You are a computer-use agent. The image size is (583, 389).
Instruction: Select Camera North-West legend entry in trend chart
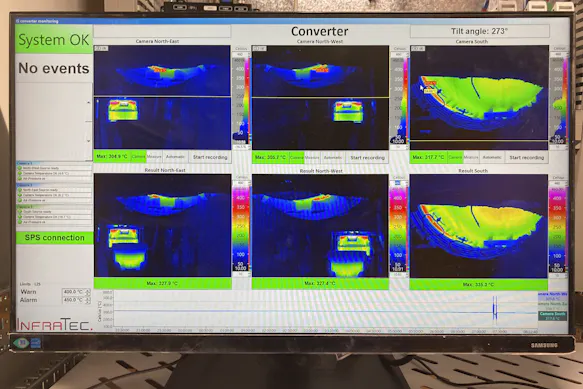click(553, 296)
